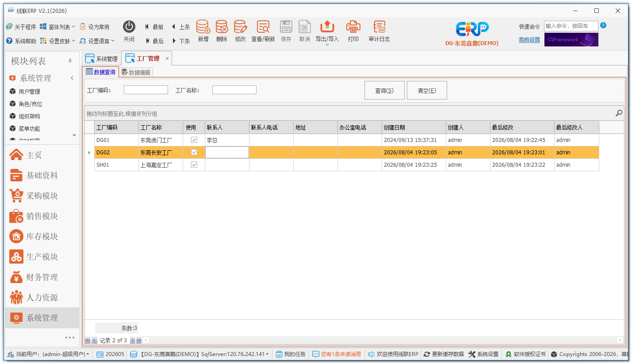This screenshot has width=632, height=364.
Task: Click the Save (保存) floppy icon
Action: (x=286, y=27)
